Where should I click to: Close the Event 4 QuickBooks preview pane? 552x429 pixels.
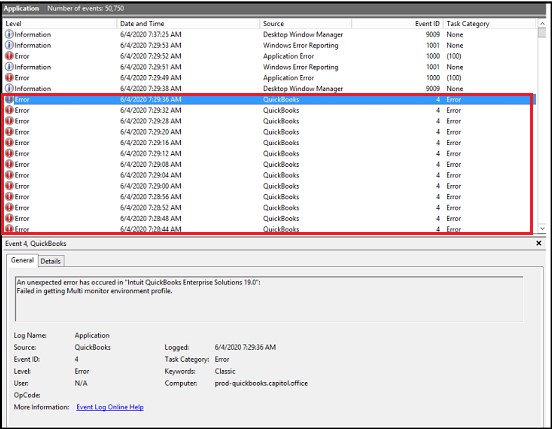coord(539,243)
